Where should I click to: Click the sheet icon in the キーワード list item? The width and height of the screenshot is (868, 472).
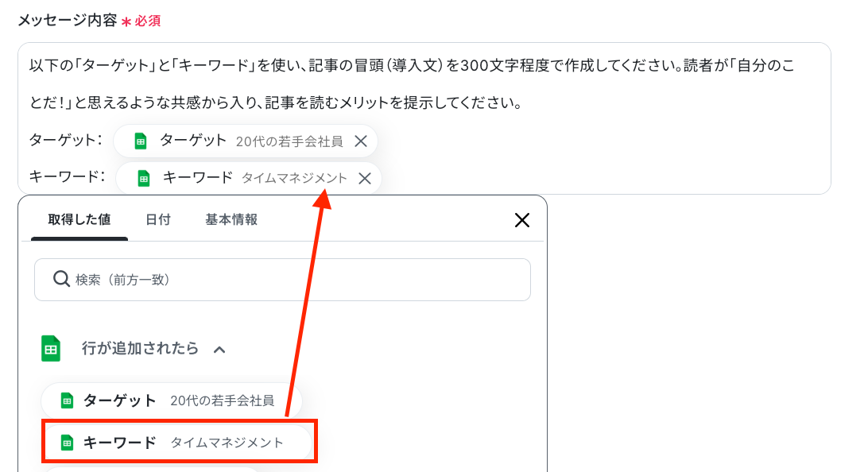[x=67, y=443]
